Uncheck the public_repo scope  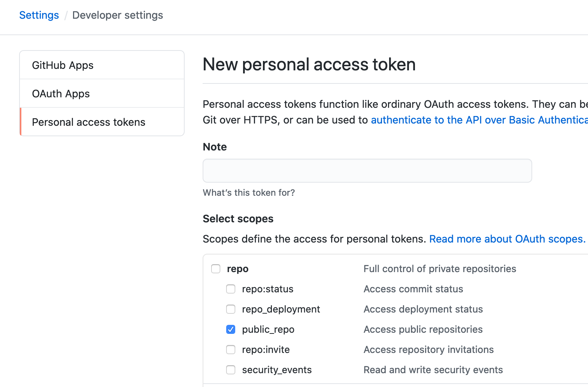click(231, 329)
